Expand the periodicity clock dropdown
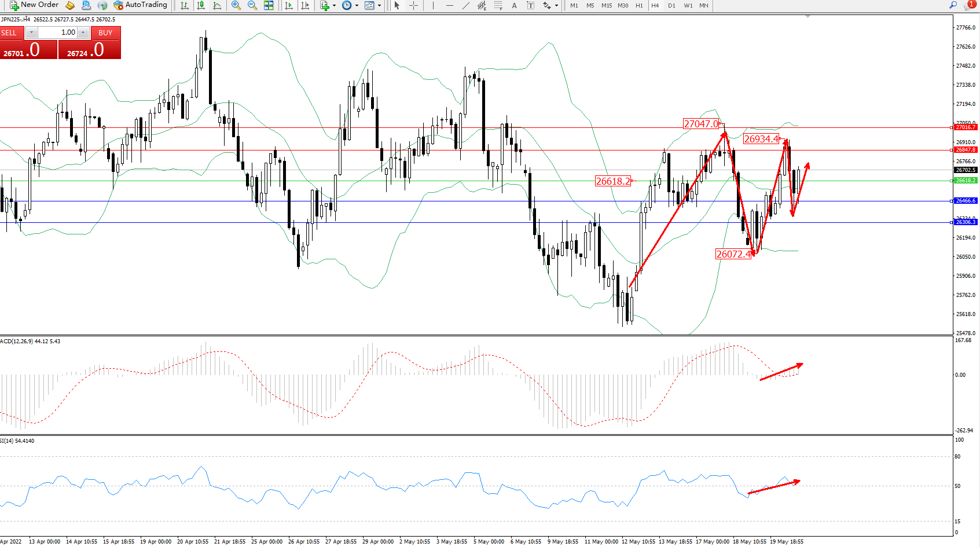The width and height of the screenshot is (980, 547). point(357,5)
